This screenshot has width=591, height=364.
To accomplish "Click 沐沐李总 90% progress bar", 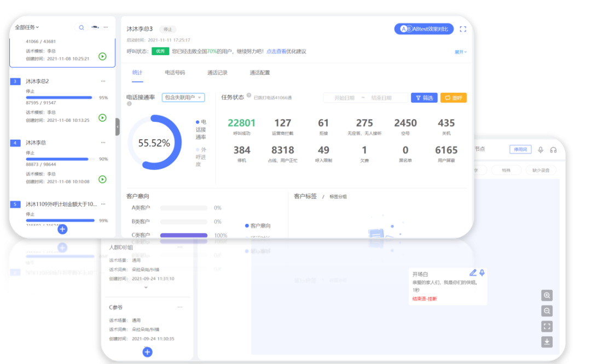I will coord(59,159).
